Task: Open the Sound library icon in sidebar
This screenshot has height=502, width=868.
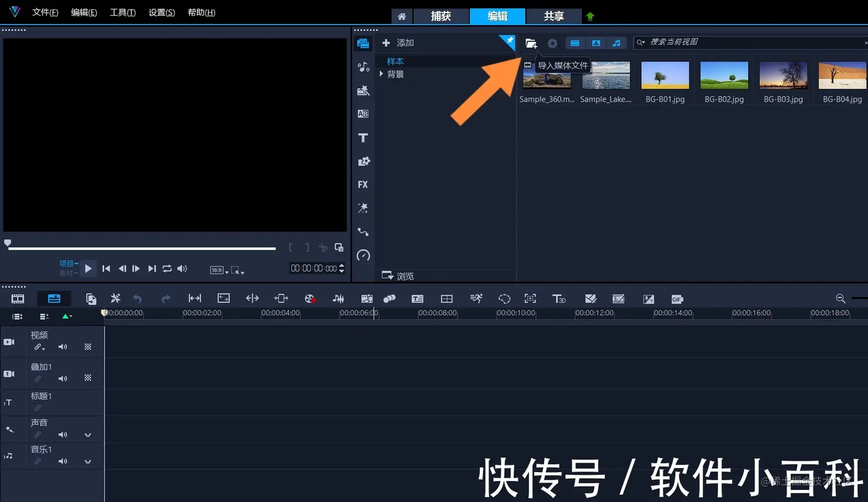Action: pyautogui.click(x=363, y=67)
